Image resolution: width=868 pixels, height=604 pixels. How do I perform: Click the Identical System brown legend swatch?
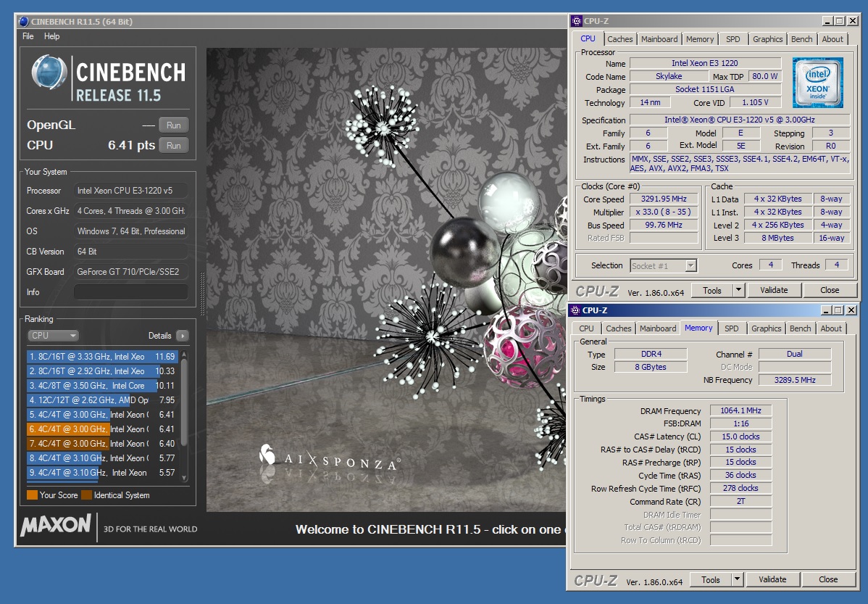coord(86,495)
